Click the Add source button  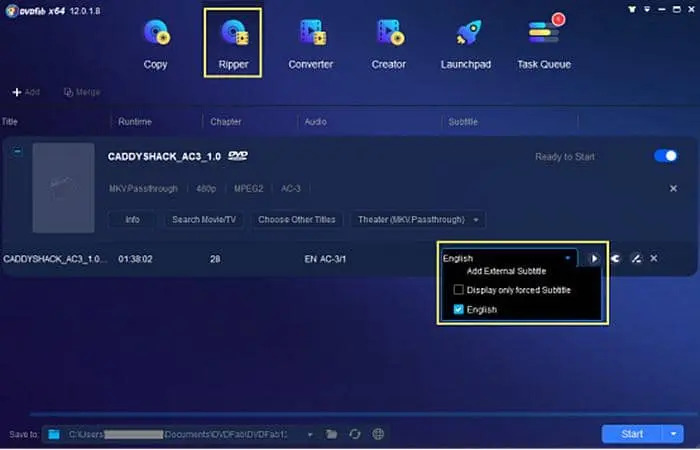(x=26, y=92)
